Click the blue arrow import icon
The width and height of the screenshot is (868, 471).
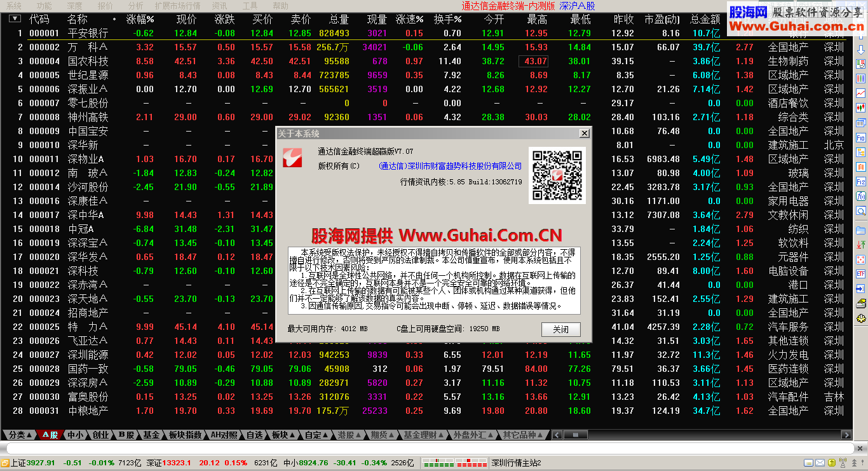coord(861,289)
